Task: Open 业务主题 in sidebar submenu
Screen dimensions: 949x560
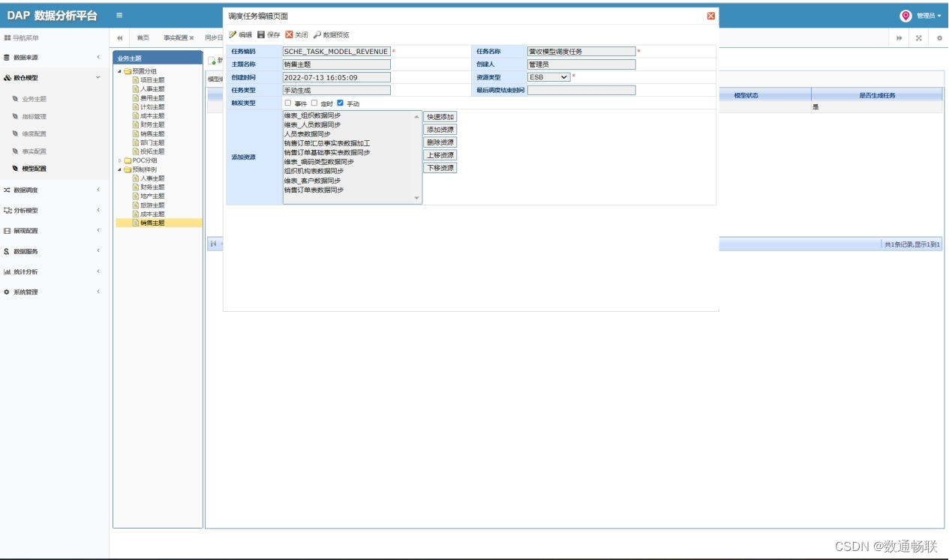Action: [x=34, y=98]
